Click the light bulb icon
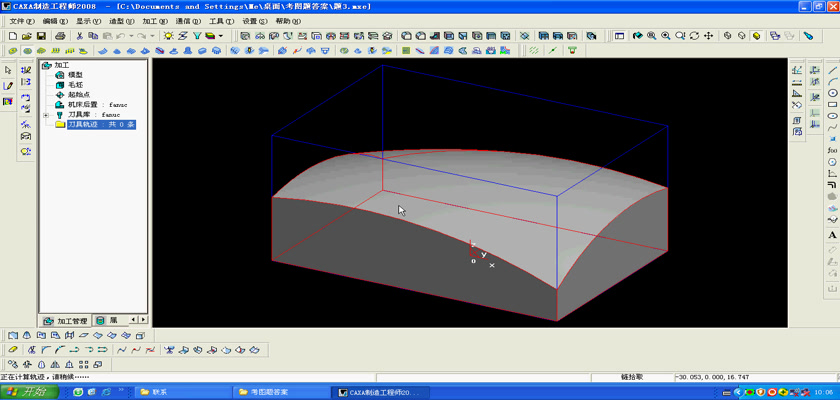 pos(169,36)
